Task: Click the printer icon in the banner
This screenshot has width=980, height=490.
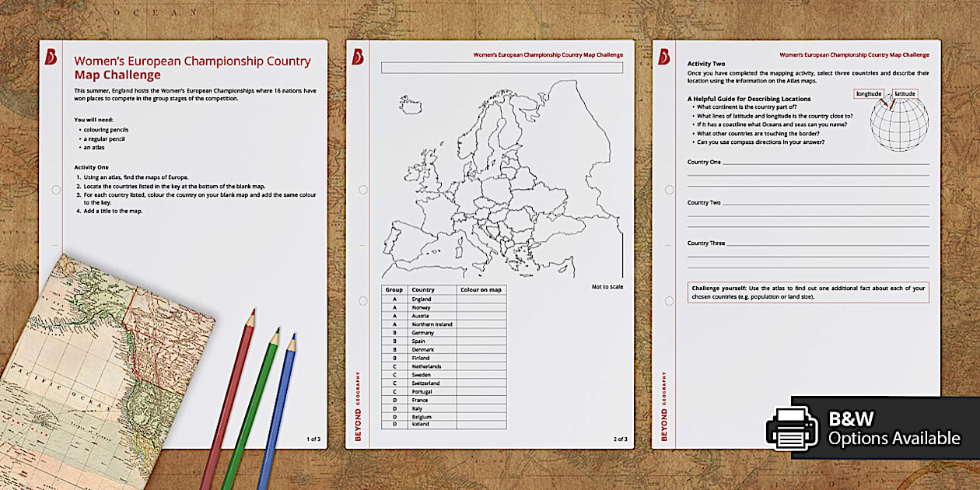Action: coord(792,428)
